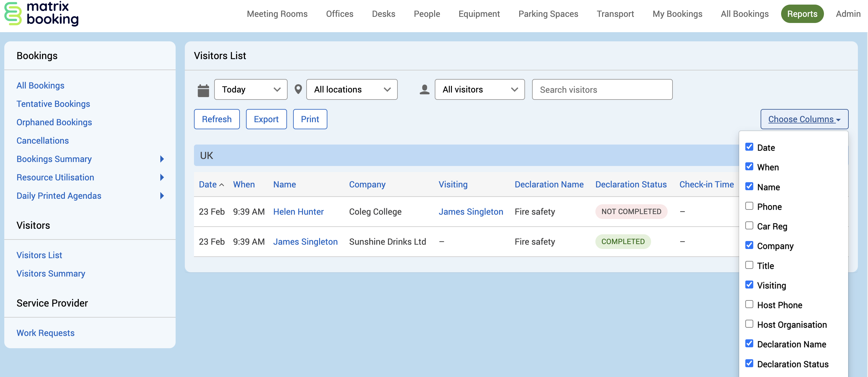
Task: Open the All visitors filter dropdown
Action: click(479, 89)
